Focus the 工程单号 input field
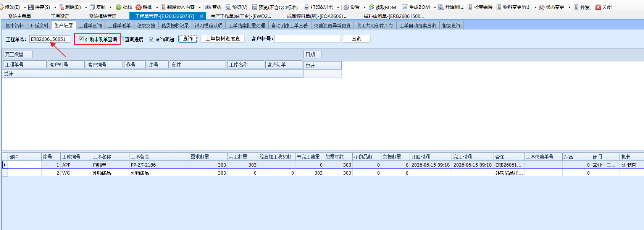The width and height of the screenshot is (644, 230). click(x=50, y=39)
